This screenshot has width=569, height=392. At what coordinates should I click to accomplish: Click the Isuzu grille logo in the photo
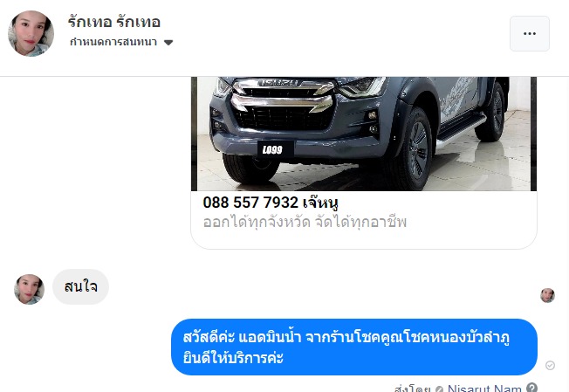(x=278, y=83)
